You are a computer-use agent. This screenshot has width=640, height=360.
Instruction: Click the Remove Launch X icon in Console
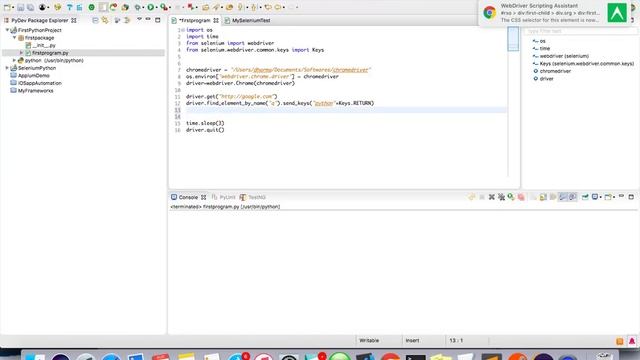click(x=491, y=197)
